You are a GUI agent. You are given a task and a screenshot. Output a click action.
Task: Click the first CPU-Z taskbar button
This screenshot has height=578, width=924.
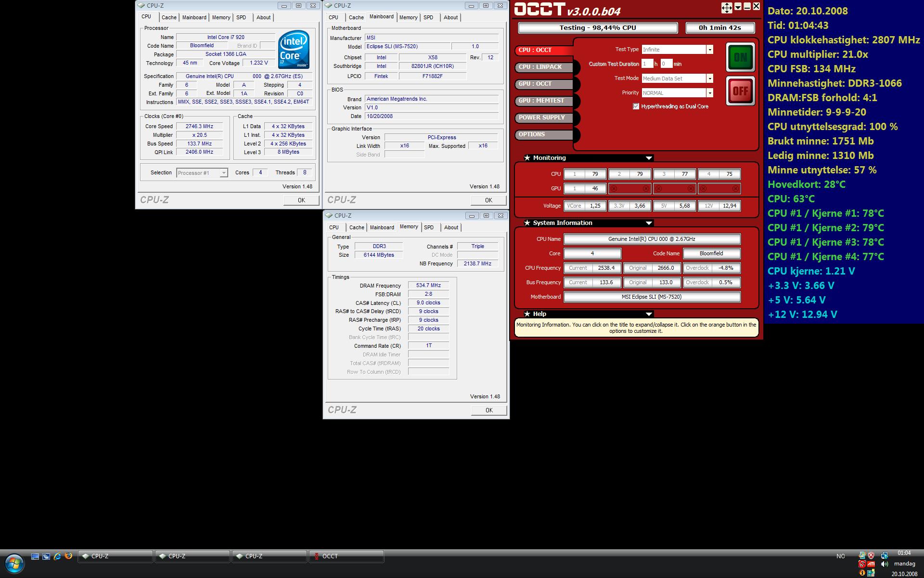(115, 556)
